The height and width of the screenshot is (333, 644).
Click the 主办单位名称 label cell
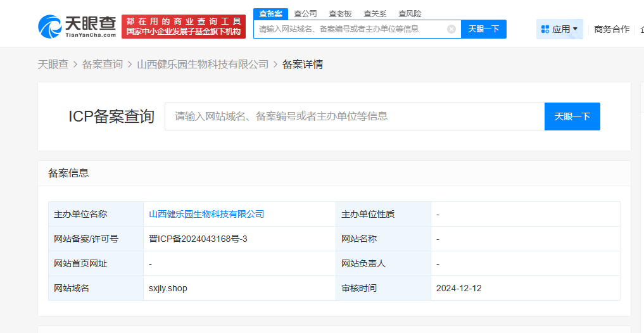click(x=96, y=214)
